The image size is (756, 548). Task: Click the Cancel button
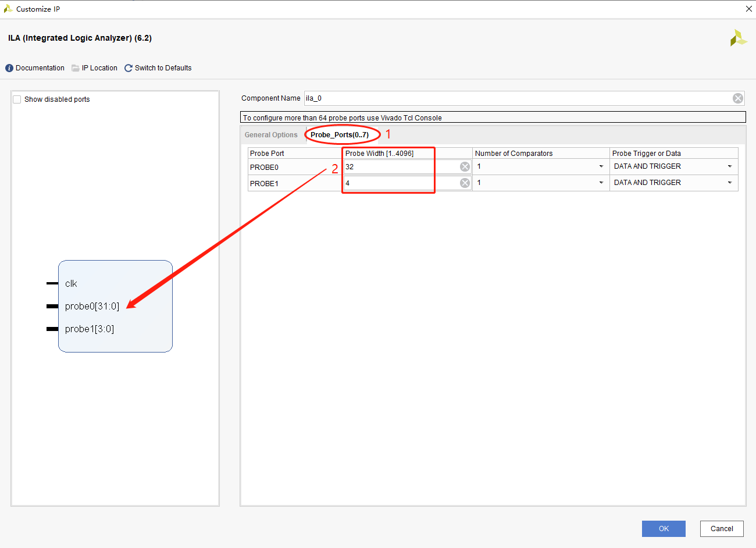722,529
